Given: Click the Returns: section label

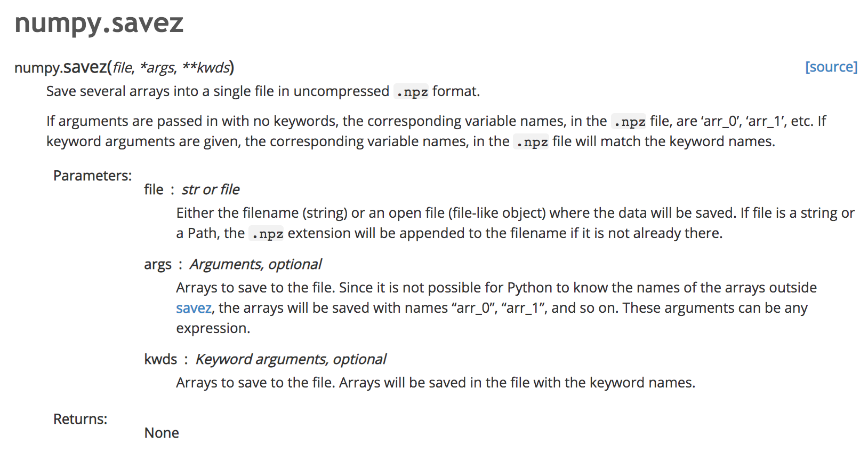Looking at the screenshot, I should pos(80,420).
